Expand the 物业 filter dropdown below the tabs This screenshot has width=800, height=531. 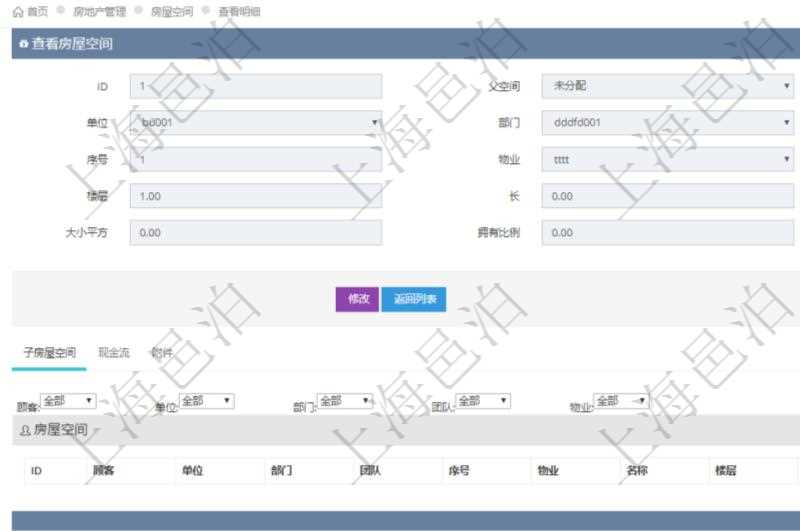[x=621, y=401]
